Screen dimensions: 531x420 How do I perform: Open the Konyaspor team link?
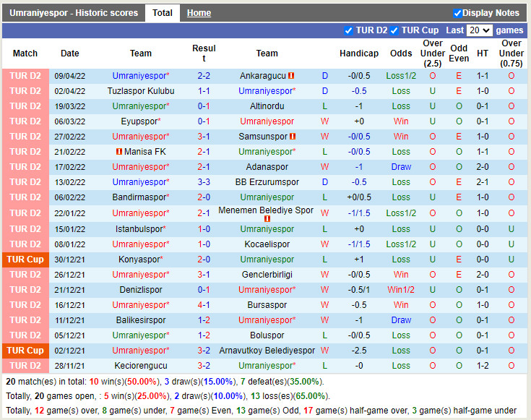coord(141,260)
